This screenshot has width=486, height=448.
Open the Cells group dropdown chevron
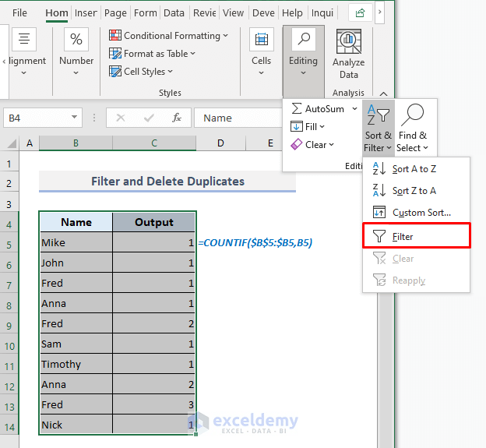tap(261, 73)
